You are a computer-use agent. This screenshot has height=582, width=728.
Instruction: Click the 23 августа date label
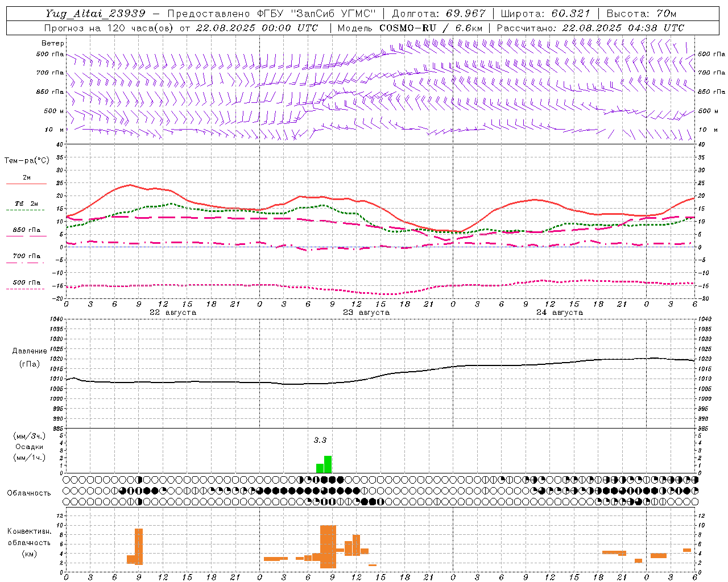(366, 313)
